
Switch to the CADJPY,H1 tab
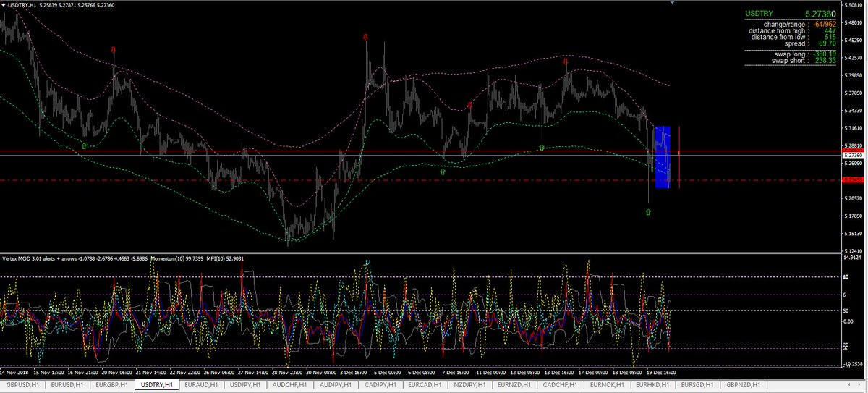[381, 384]
